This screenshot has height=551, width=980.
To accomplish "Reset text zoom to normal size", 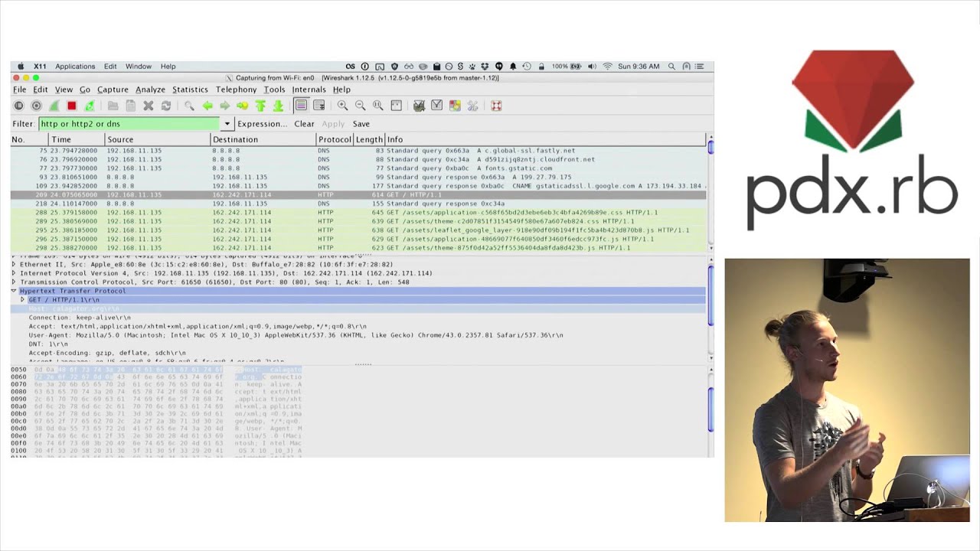I will [x=377, y=106].
